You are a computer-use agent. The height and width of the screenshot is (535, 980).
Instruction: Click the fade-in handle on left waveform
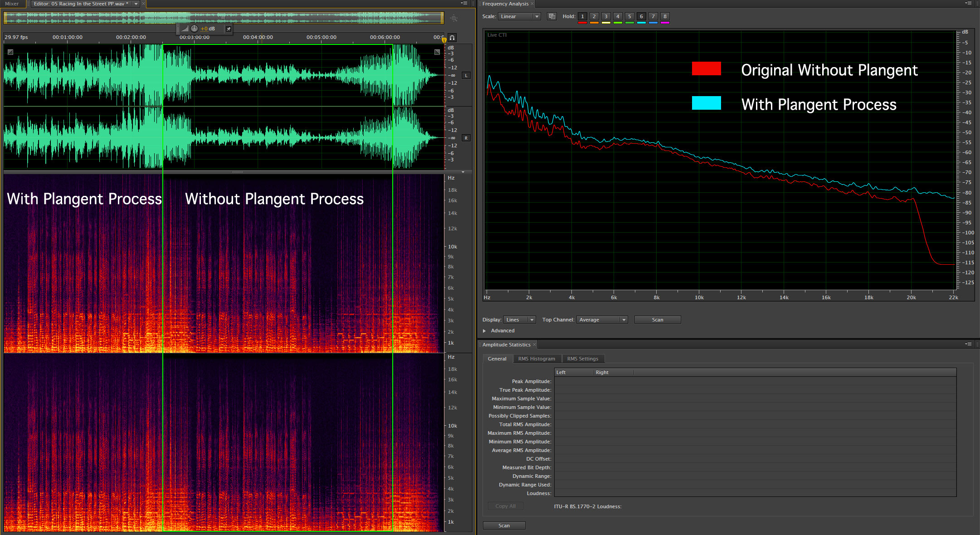[10, 52]
